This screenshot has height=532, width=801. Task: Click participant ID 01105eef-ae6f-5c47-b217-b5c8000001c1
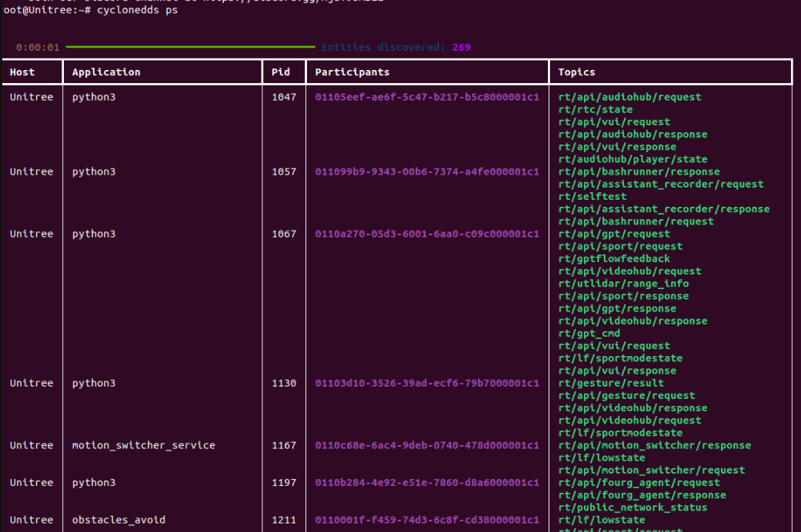(x=427, y=97)
